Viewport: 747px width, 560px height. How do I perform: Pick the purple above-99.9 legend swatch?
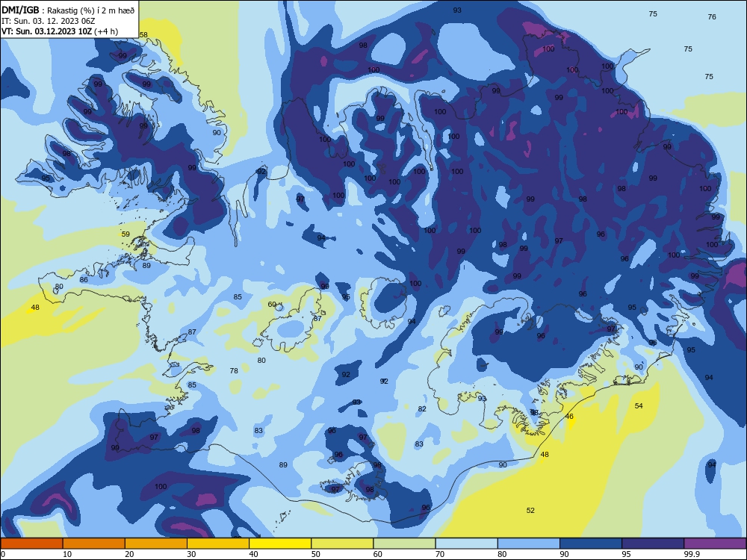click(715, 544)
